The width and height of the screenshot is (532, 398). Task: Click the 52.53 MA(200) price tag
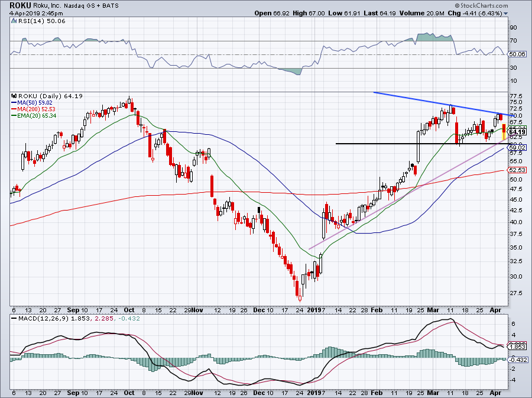tap(517, 170)
